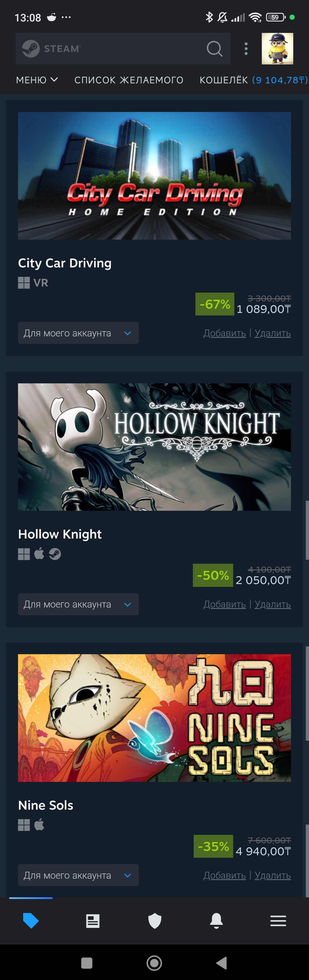Open the store tag tab
The width and height of the screenshot is (309, 980).
click(31, 921)
